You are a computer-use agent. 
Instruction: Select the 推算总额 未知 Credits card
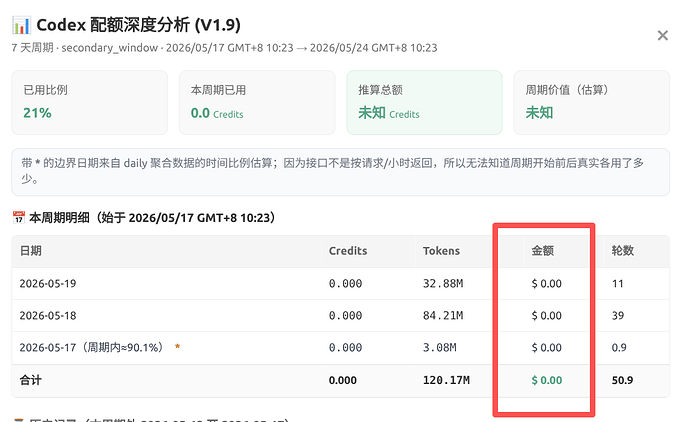click(x=424, y=103)
